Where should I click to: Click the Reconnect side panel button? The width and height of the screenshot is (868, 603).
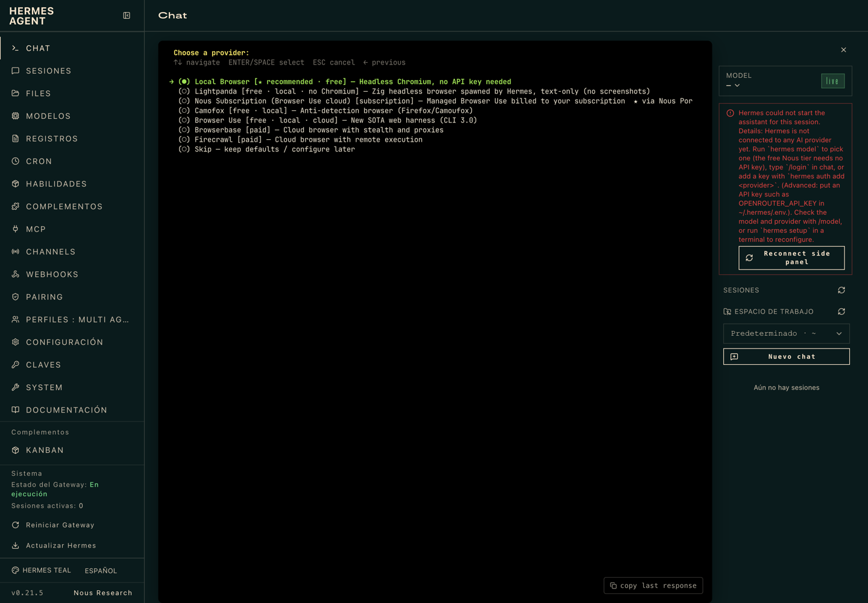[791, 258]
